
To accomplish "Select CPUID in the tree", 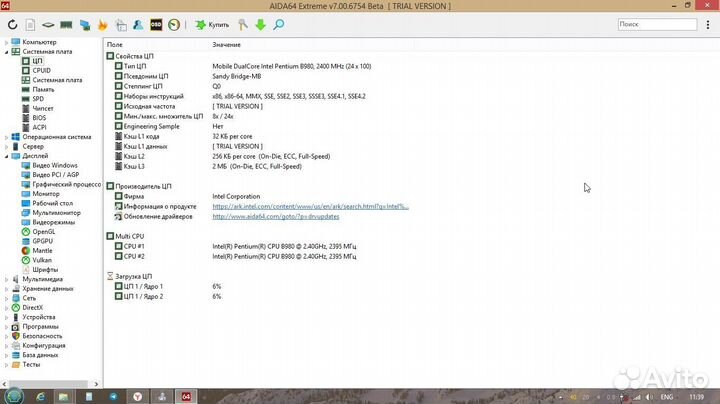I will [x=41, y=70].
